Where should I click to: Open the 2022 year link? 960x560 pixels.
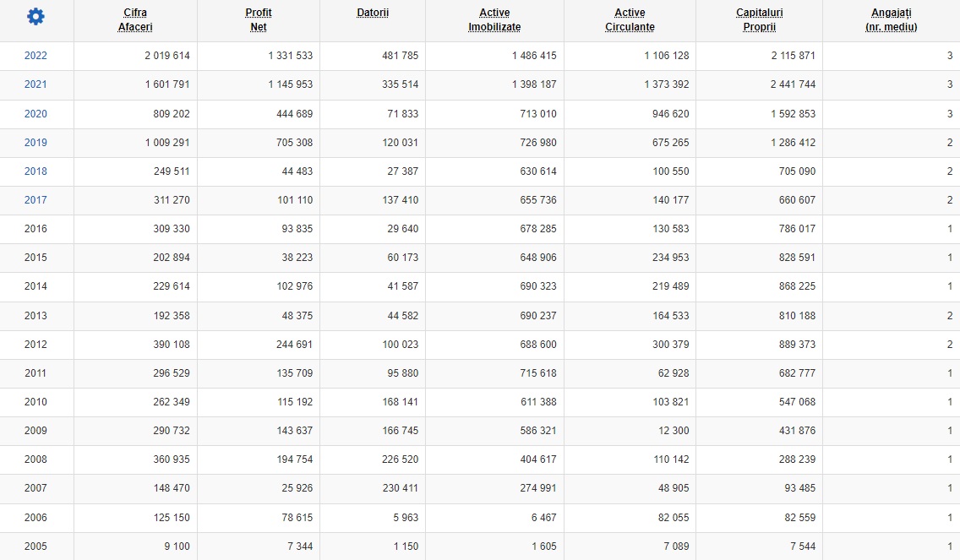point(35,56)
